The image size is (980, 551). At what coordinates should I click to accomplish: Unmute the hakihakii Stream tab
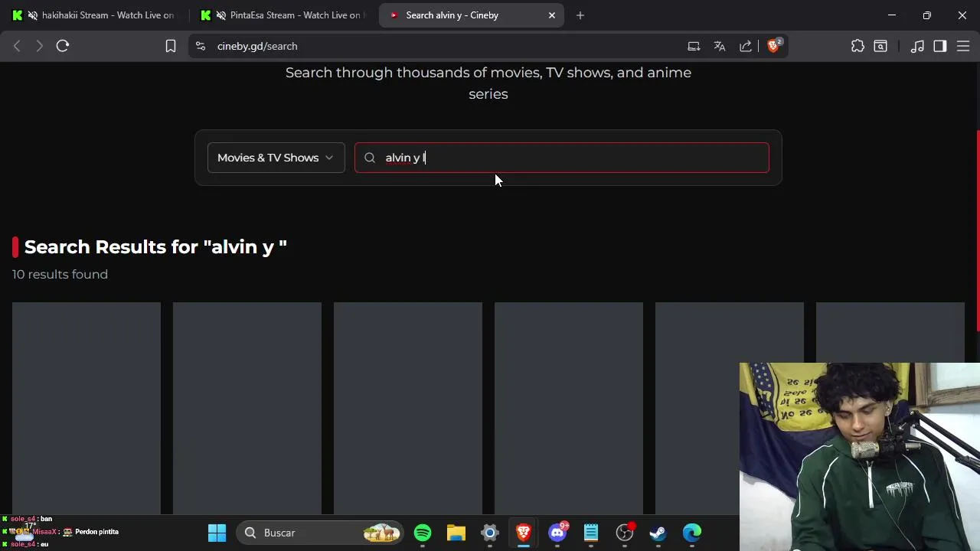(32, 15)
